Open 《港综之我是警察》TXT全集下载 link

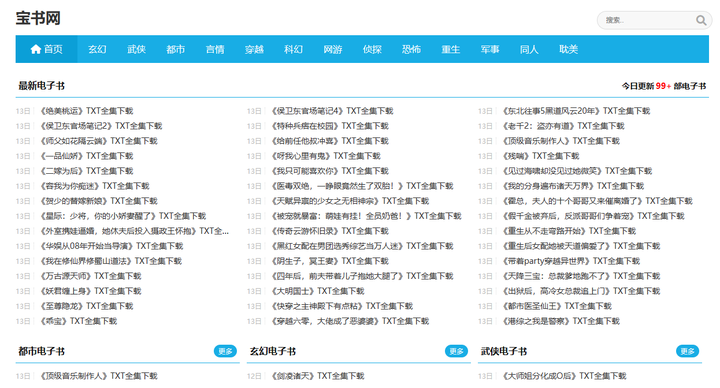[561, 321]
